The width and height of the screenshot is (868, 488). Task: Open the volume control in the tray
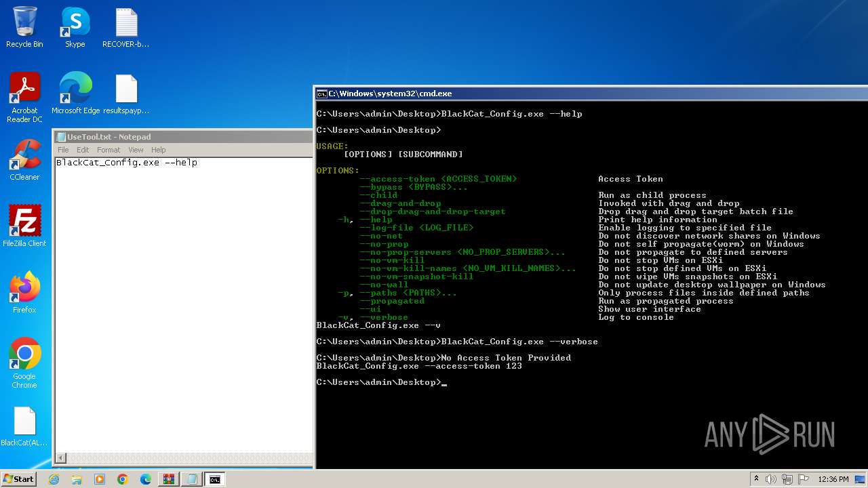771,479
